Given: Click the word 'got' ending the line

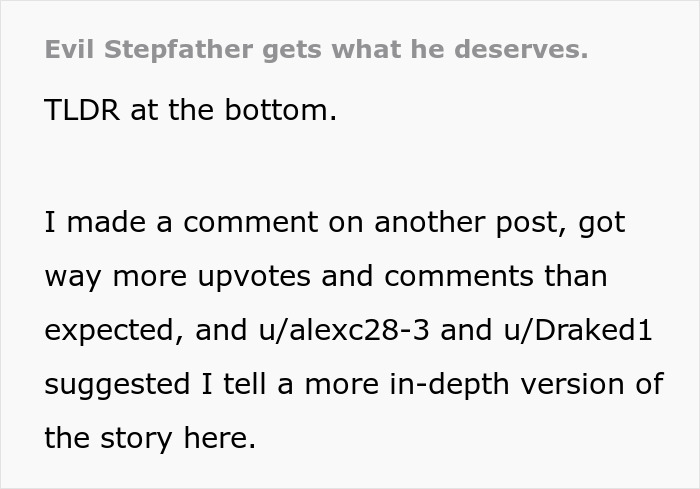Looking at the screenshot, I should pos(603,221).
